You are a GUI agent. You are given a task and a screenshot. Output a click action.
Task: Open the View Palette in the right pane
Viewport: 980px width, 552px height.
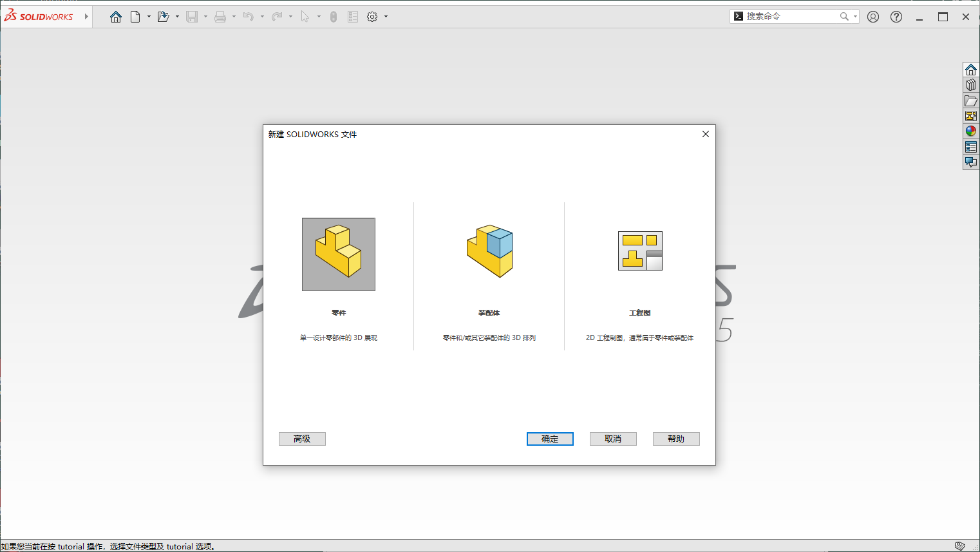[970, 115]
